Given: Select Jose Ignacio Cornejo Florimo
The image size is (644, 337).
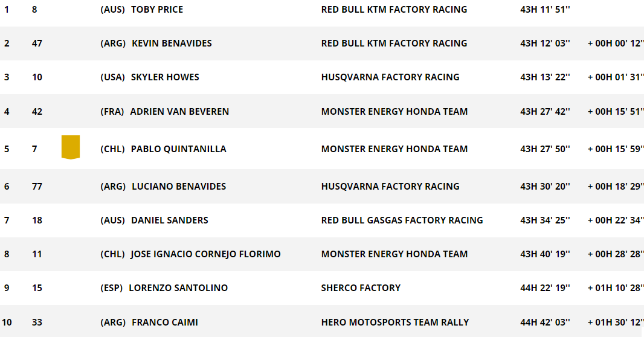Looking at the screenshot, I should [x=205, y=254].
